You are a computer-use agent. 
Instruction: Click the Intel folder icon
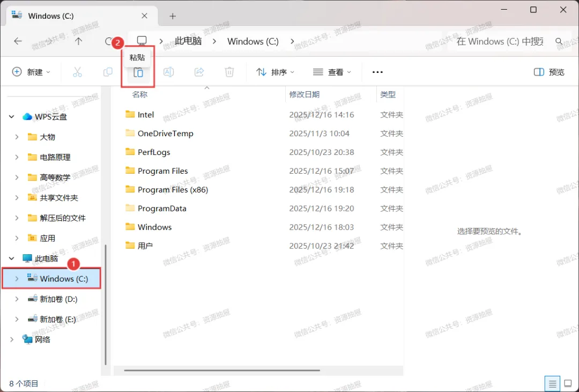130,114
